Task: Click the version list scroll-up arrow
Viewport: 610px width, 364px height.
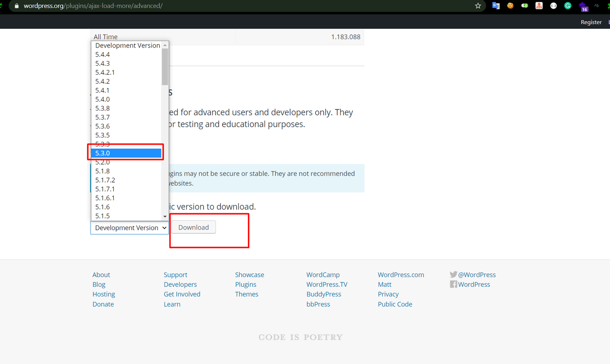Action: click(x=165, y=45)
